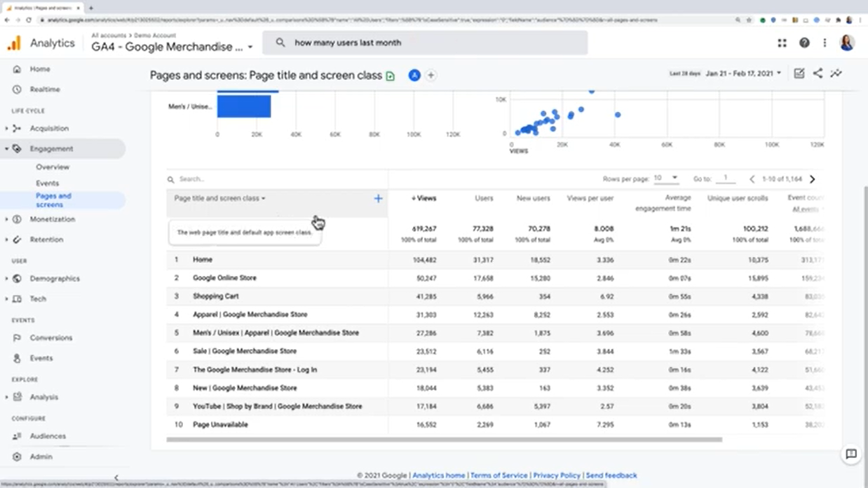868x488 pixels.
Task: Click the Send feedback link
Action: click(x=611, y=475)
